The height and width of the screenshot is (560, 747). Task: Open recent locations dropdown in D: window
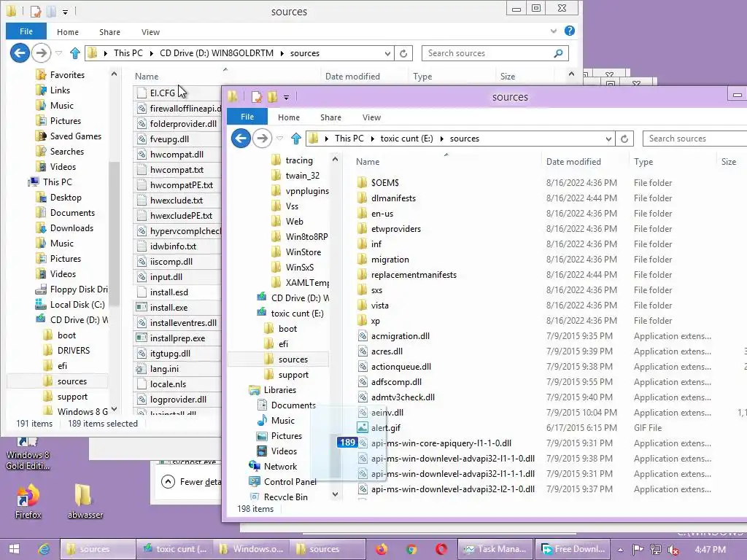(x=58, y=53)
